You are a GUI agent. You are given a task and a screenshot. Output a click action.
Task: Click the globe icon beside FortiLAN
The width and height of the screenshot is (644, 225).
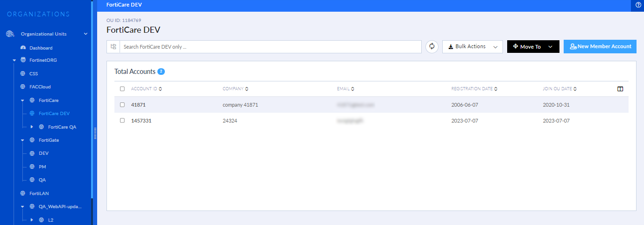23,193
